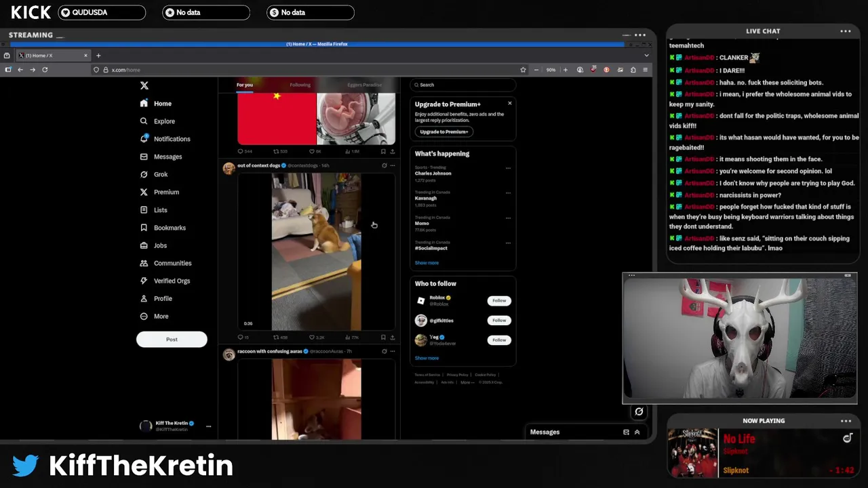
Task: Like the out of context dogs post
Action: [x=317, y=337]
